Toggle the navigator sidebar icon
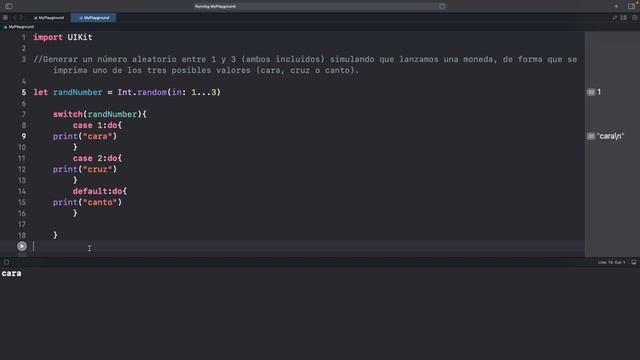 coord(9,6)
